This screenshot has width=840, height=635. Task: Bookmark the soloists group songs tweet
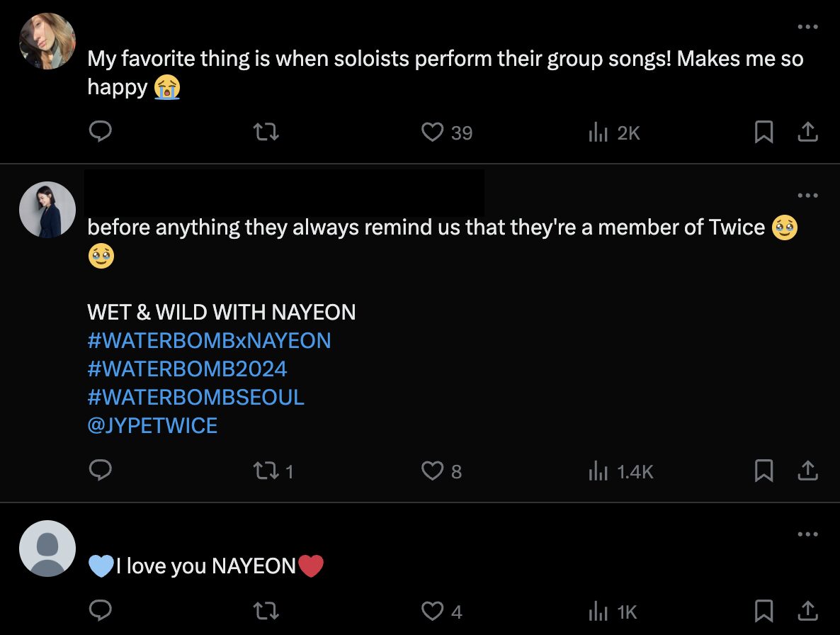pos(764,132)
